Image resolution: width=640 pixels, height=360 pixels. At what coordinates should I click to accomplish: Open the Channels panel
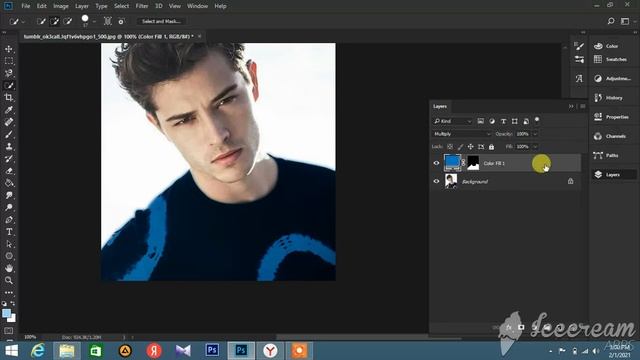pos(614,136)
